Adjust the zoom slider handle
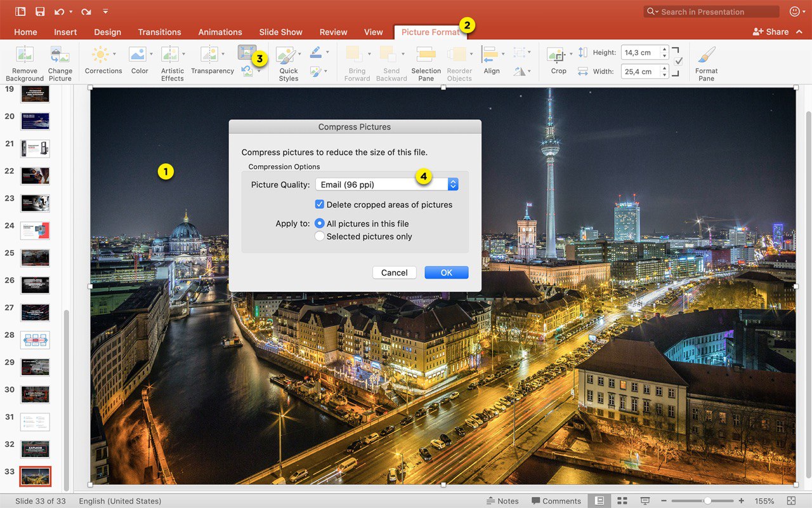The image size is (812, 508). 707,501
